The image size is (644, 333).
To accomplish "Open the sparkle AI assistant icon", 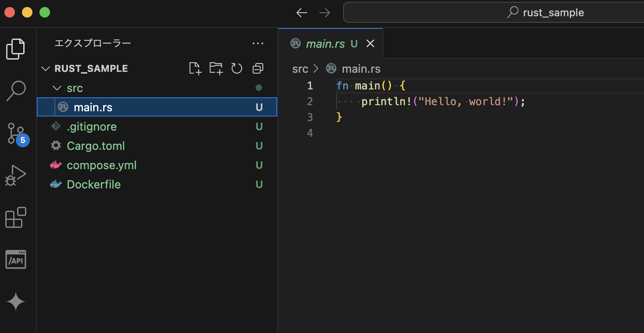I will pos(16,301).
